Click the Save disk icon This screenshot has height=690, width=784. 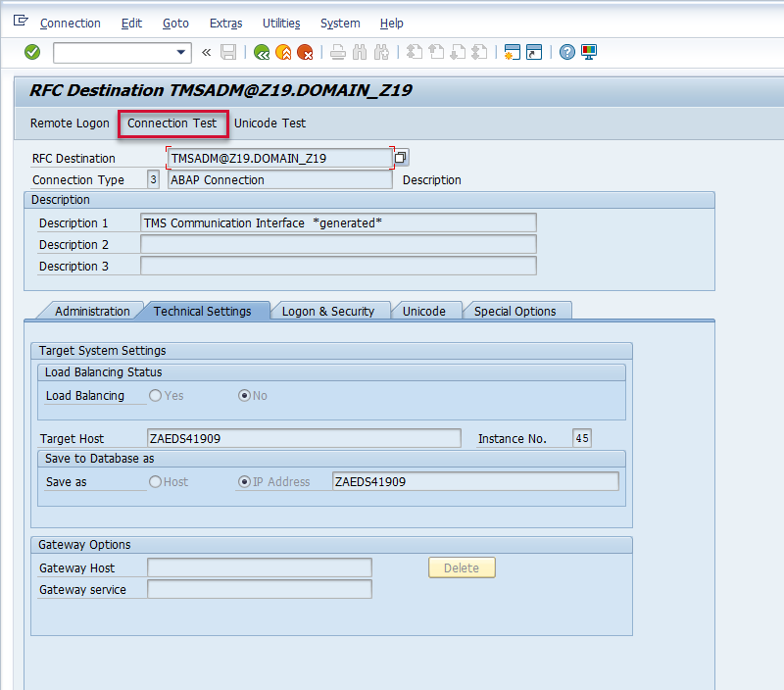[228, 52]
